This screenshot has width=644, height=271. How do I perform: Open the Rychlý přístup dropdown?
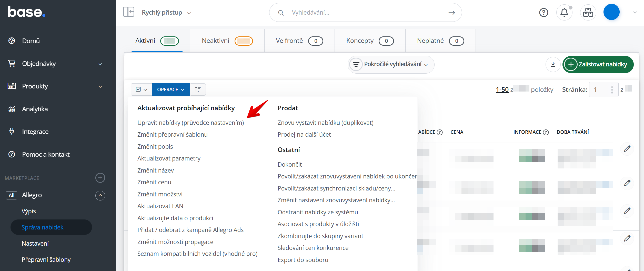[x=166, y=13]
